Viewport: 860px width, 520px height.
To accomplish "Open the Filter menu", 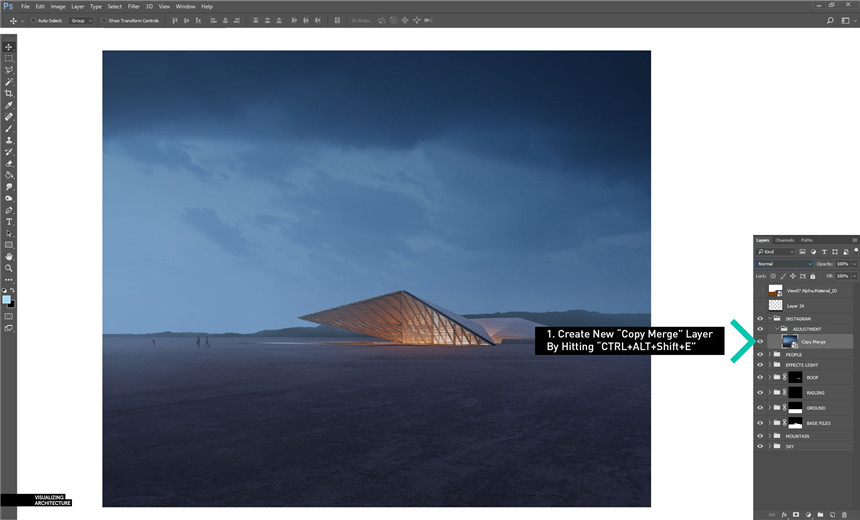I will tap(133, 6).
